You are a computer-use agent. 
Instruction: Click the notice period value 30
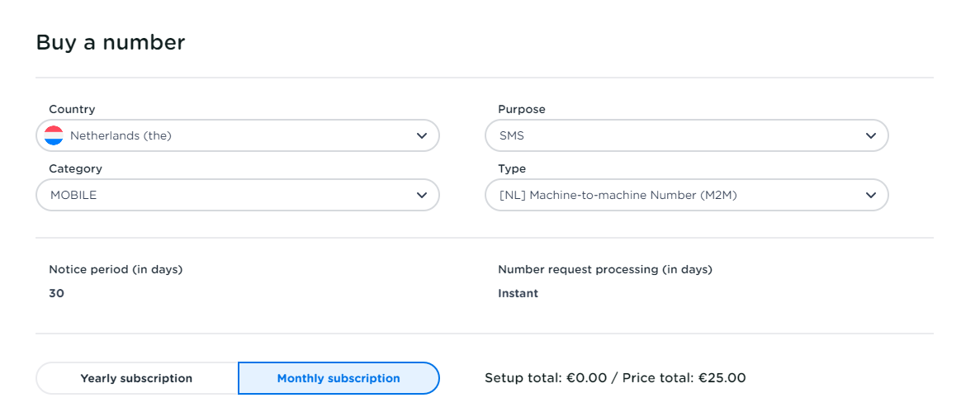(56, 293)
